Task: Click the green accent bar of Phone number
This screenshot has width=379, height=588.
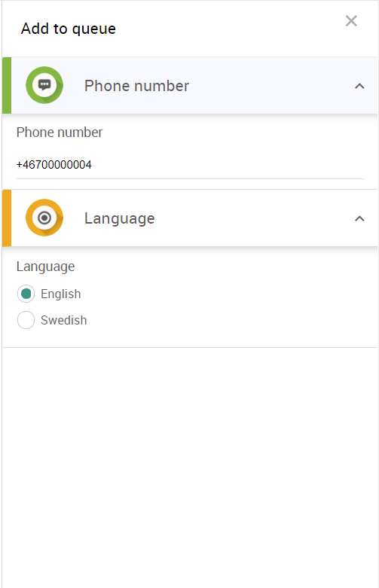Action: (x=7, y=86)
